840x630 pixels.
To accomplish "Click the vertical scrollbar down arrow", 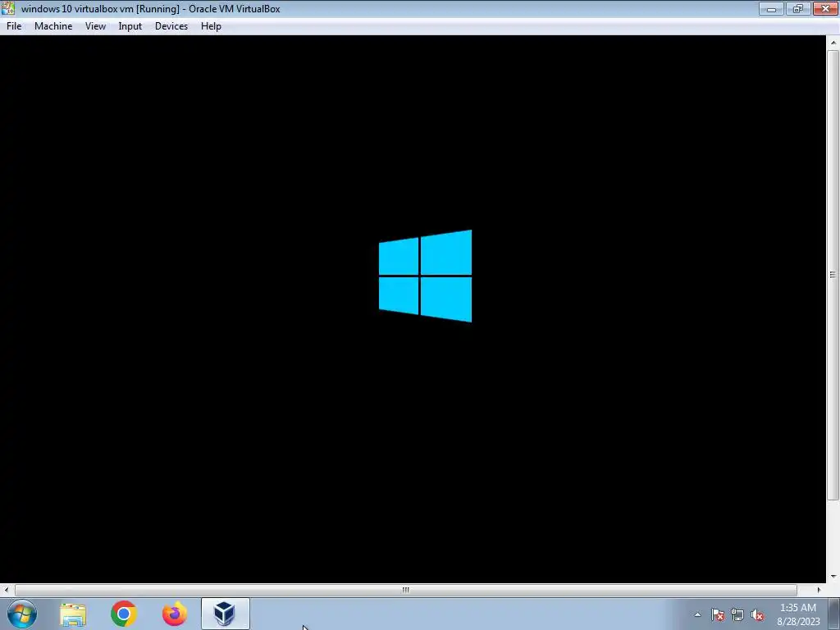I will coord(833,577).
